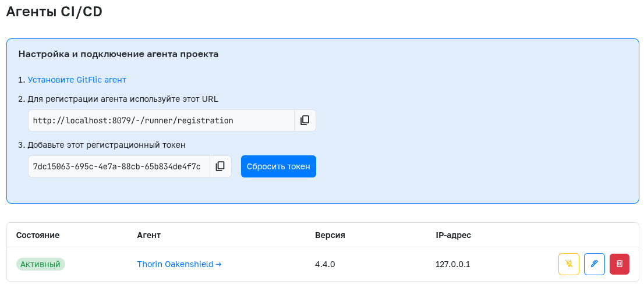This screenshot has height=288, width=644.
Task: Click the Версия column header
Action: coord(330,235)
